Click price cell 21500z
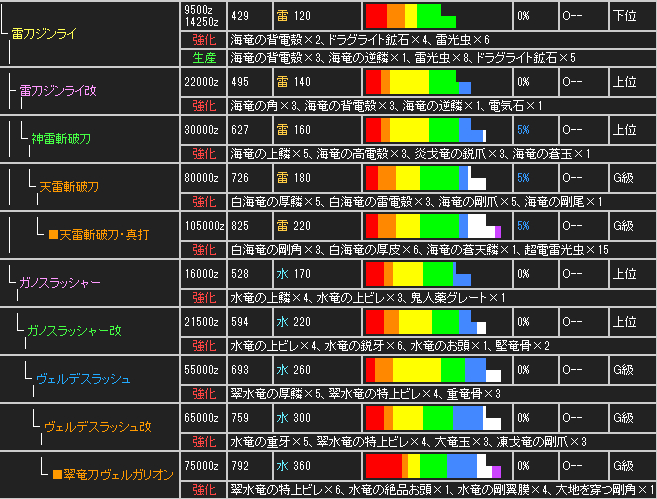657x499 pixels. (204, 322)
